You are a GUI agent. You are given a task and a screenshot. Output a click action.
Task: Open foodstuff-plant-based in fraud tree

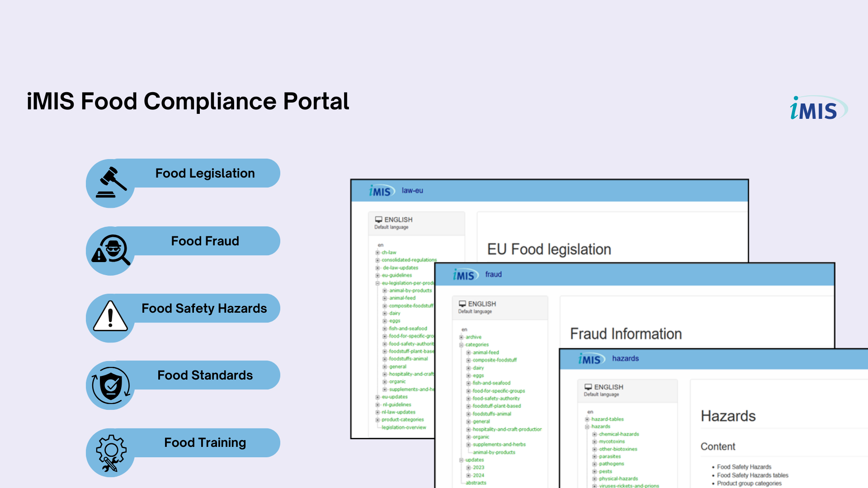[x=496, y=406]
